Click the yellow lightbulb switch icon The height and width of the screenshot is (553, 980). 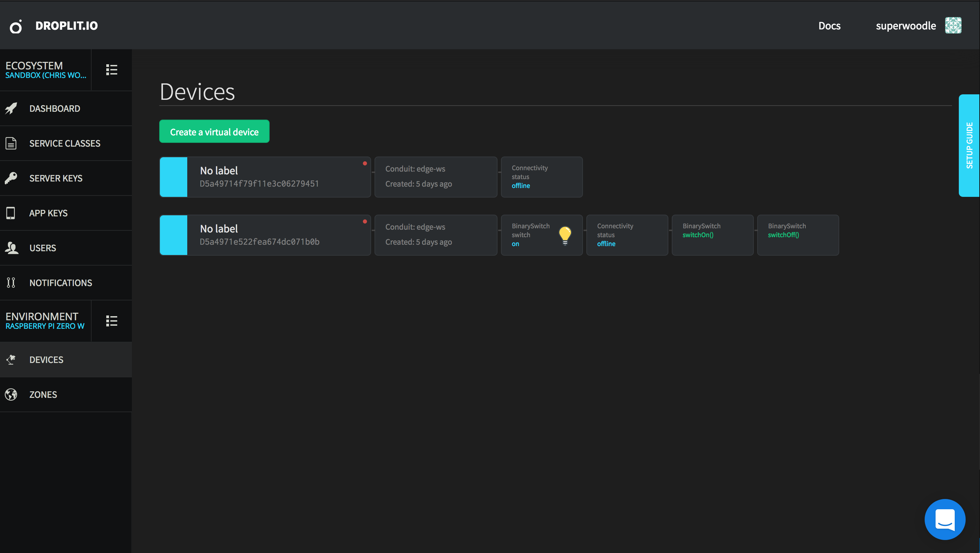point(565,235)
